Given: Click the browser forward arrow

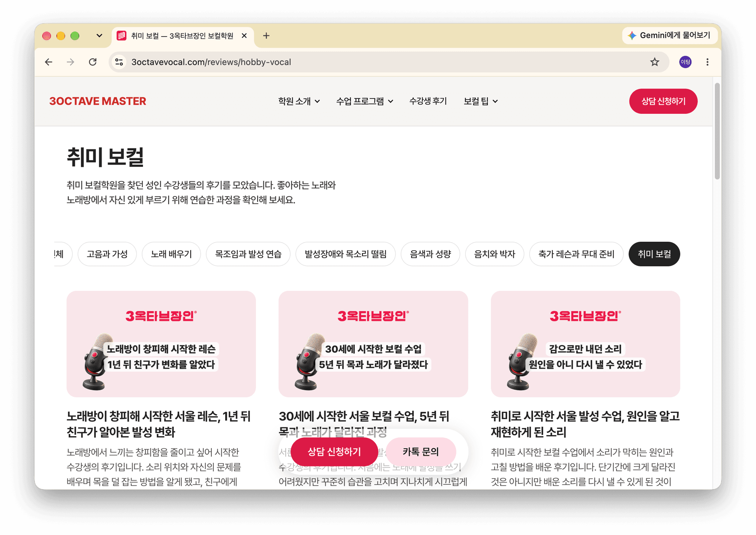Looking at the screenshot, I should 70,62.
